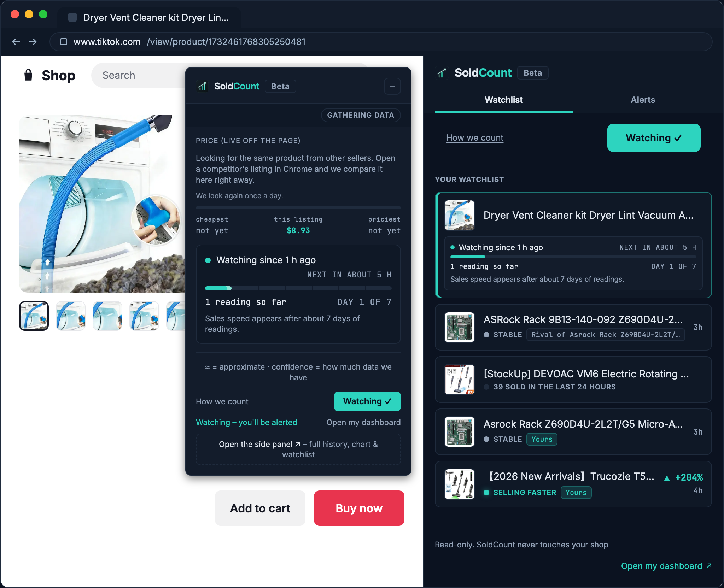Viewport: 724px width, 588px height.
Task: Select the first product gallery thumbnail
Action: [x=34, y=316]
